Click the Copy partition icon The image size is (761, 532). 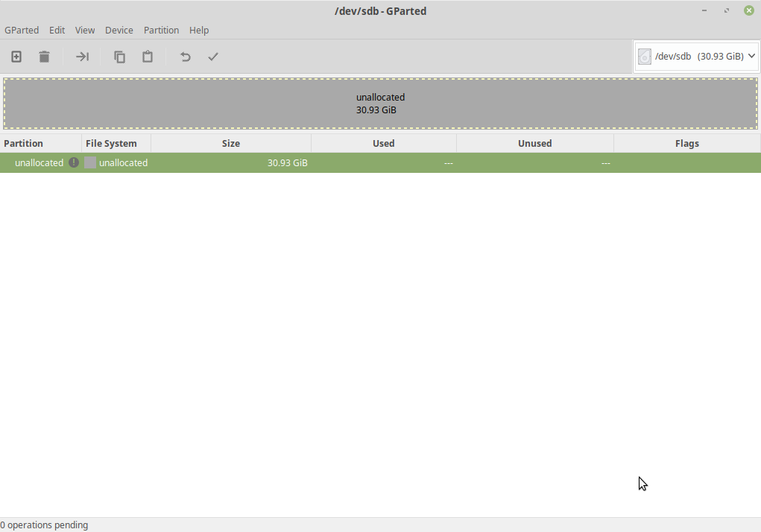point(119,57)
